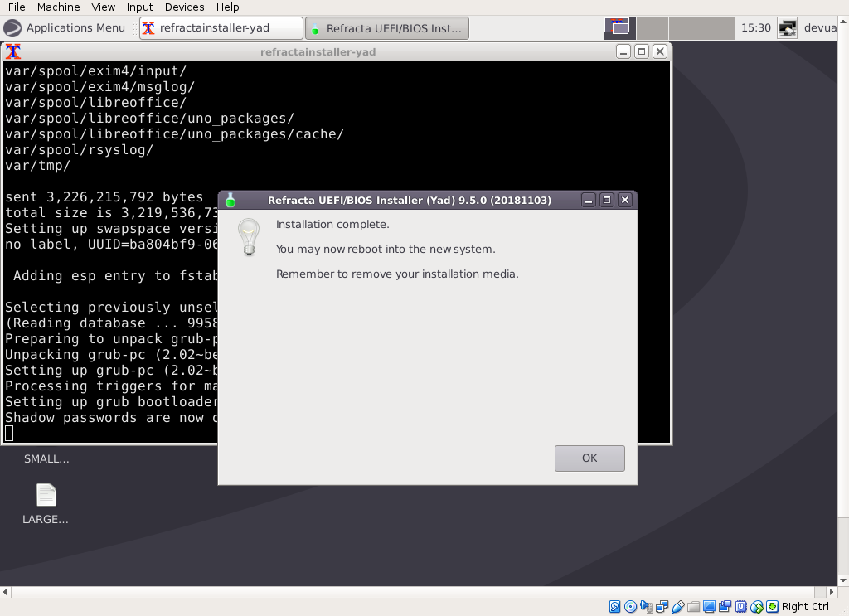Viewport: 849px width, 616px height.
Task: Close the refractainstaller-yad terminal window
Action: point(660,52)
